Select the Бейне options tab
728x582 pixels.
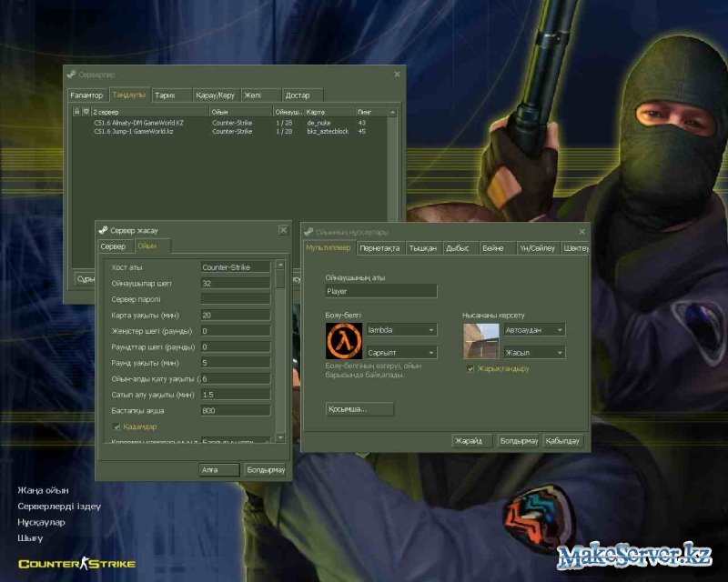[x=497, y=248]
